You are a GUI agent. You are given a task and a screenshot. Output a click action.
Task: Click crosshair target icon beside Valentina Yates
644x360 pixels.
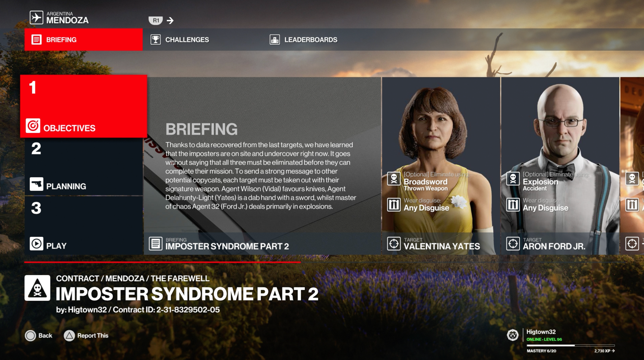(x=394, y=243)
